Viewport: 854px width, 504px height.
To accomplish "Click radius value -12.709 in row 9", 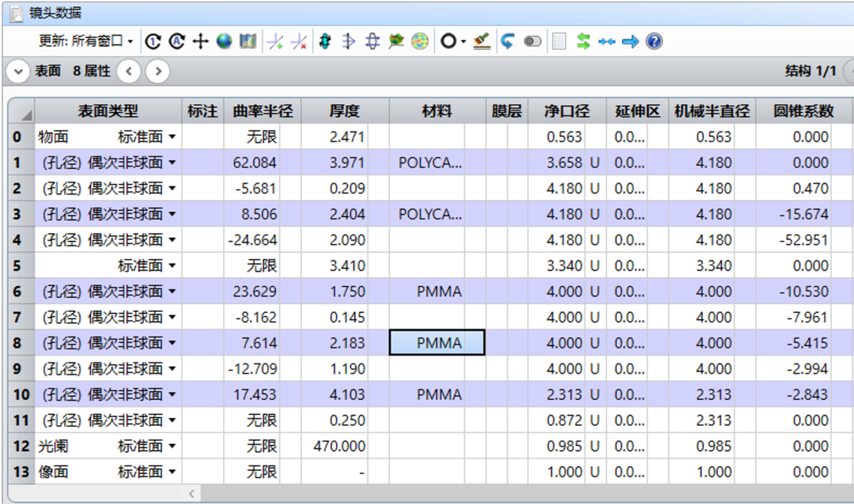I will click(x=253, y=368).
